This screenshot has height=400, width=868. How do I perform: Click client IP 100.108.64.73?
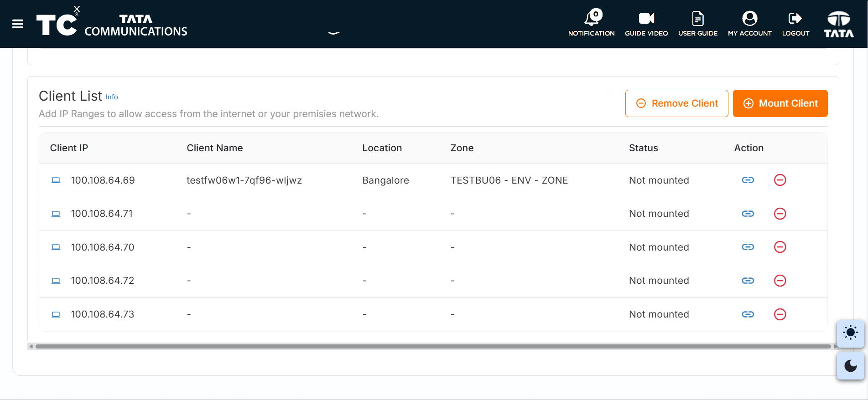[103, 314]
